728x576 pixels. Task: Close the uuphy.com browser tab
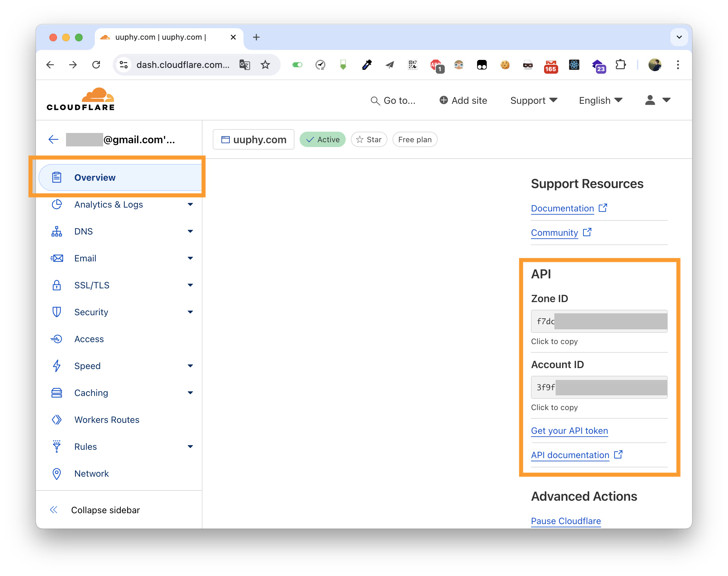tap(233, 37)
